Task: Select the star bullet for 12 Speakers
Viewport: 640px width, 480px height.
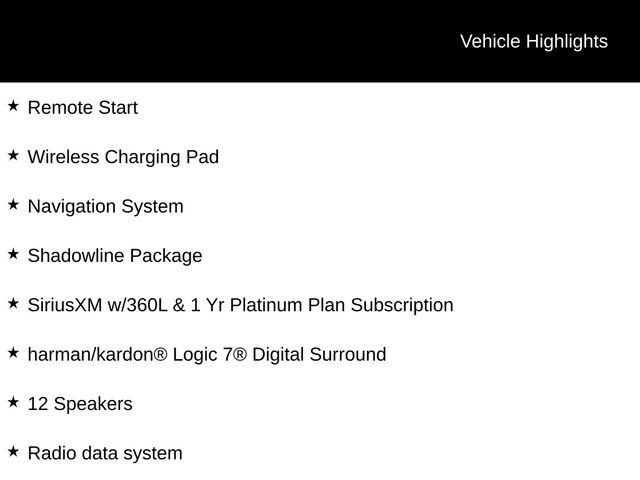Action: (x=13, y=402)
